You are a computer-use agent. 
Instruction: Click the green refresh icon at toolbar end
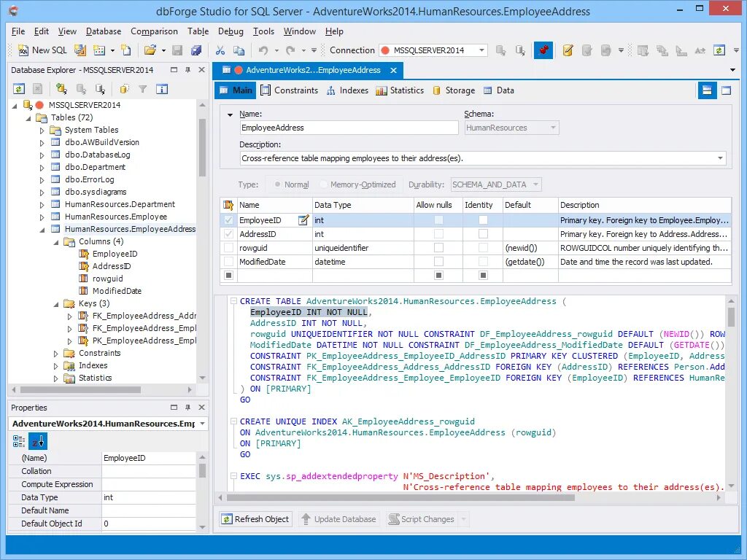pos(719,50)
